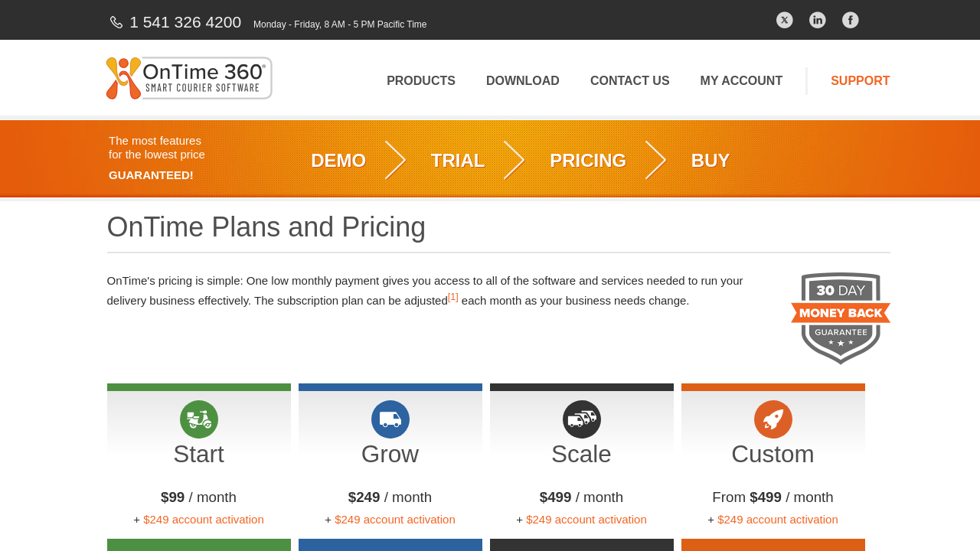Image resolution: width=980 pixels, height=551 pixels.
Task: Open the Products menu
Action: pos(420,81)
